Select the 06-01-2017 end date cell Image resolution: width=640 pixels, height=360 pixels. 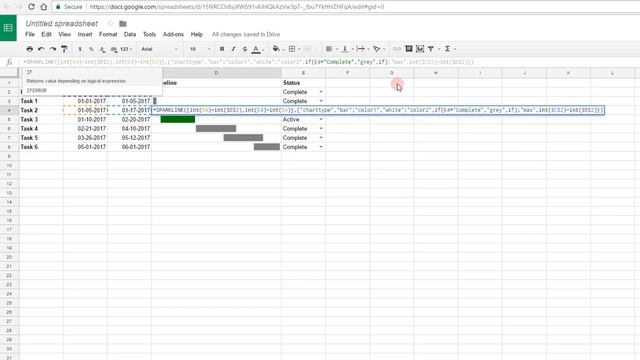[129, 147]
